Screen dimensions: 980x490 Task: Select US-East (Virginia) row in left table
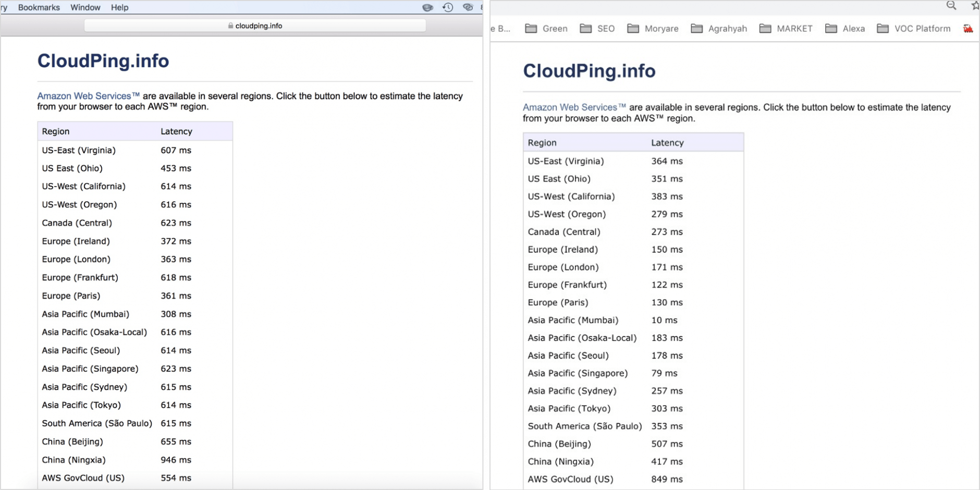[135, 150]
